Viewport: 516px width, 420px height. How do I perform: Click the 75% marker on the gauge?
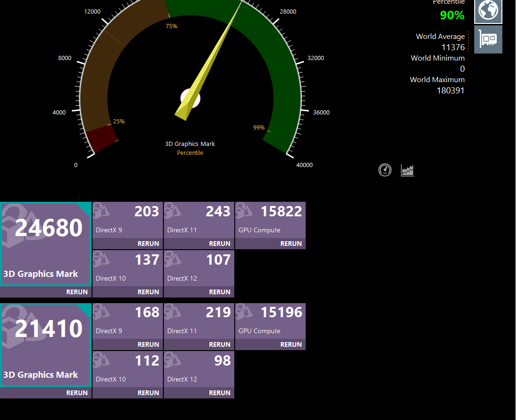171,26
